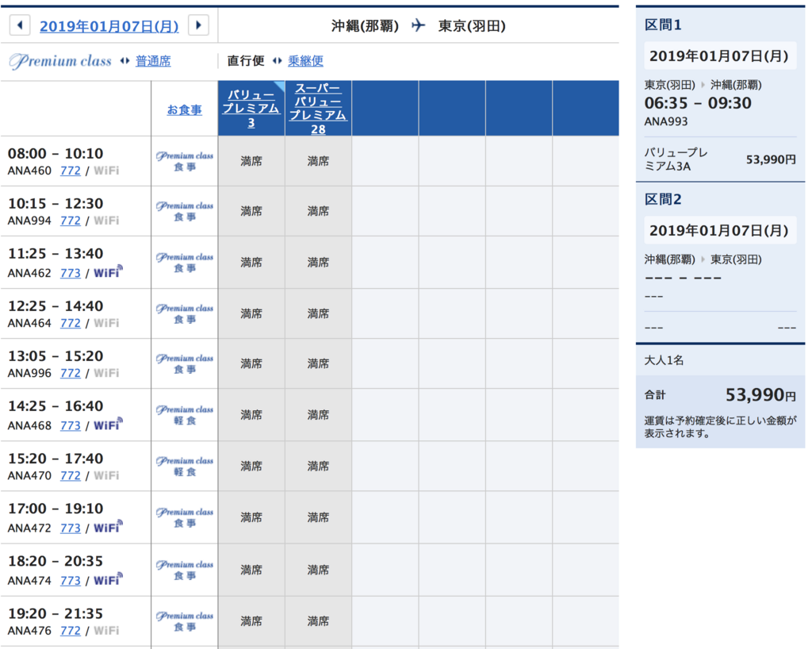Open バリュープレミアム 3 fare details
812x649 pixels.
click(251, 109)
